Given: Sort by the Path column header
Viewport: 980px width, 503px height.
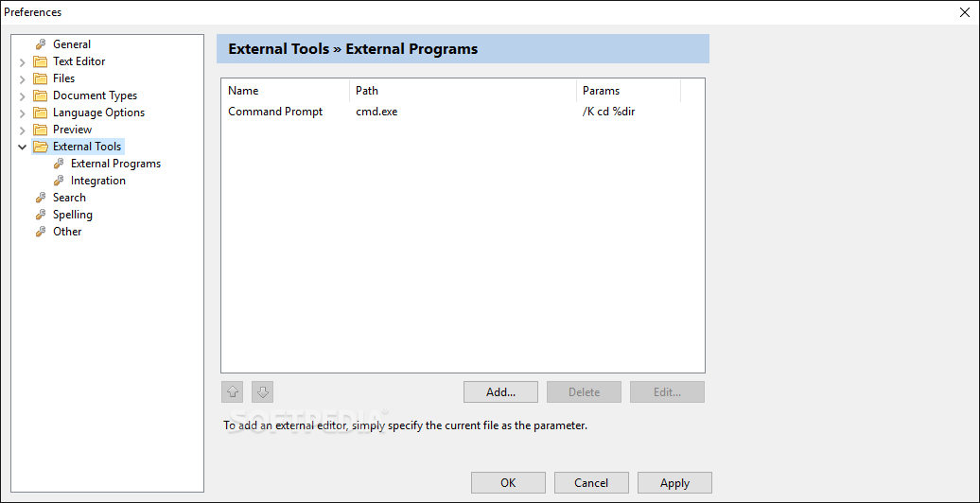Looking at the screenshot, I should [x=463, y=91].
